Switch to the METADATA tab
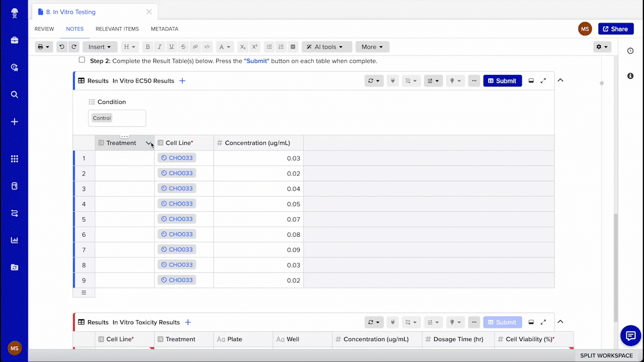Image resolution: width=644 pixels, height=362 pixels. pyautogui.click(x=165, y=29)
